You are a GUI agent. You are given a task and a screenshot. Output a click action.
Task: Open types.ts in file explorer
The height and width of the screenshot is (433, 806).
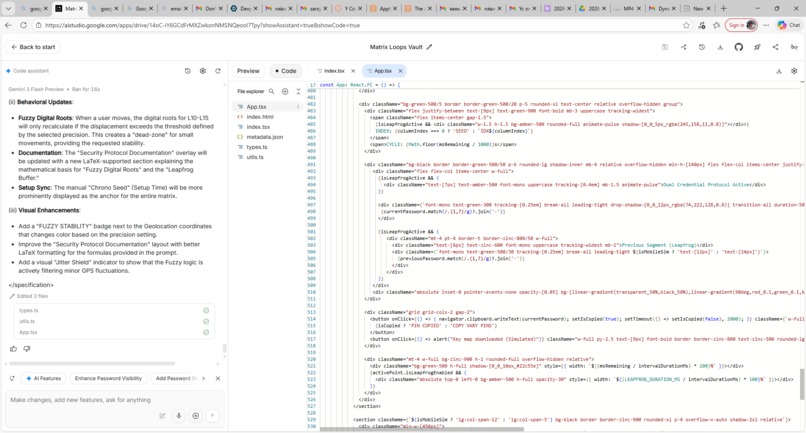tap(257, 147)
